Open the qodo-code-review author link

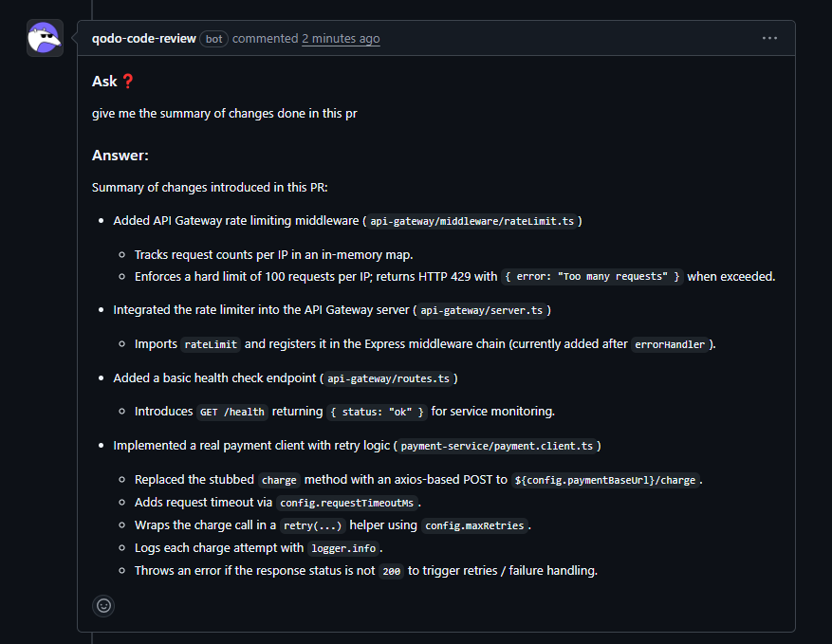click(x=144, y=39)
